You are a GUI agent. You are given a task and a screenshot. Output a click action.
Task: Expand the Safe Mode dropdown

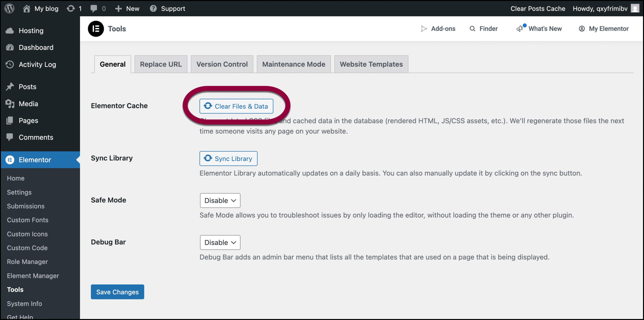[220, 201]
